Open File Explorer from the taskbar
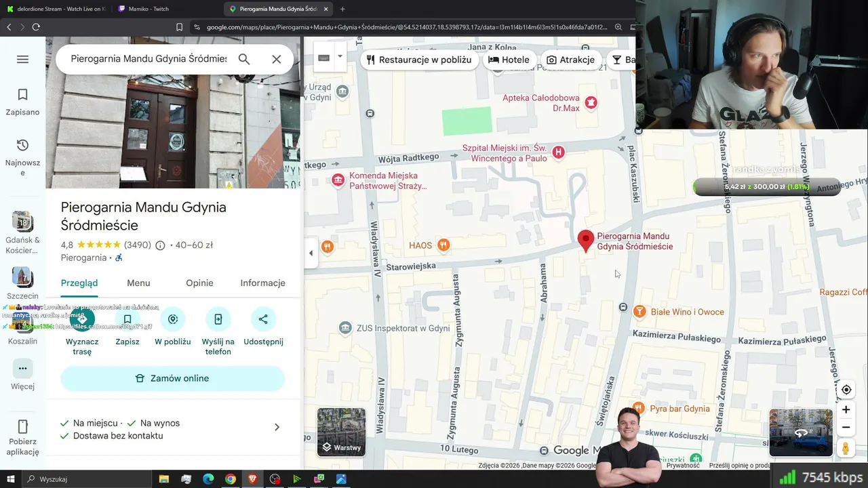Screen dimensions: 868x488 click(164, 479)
